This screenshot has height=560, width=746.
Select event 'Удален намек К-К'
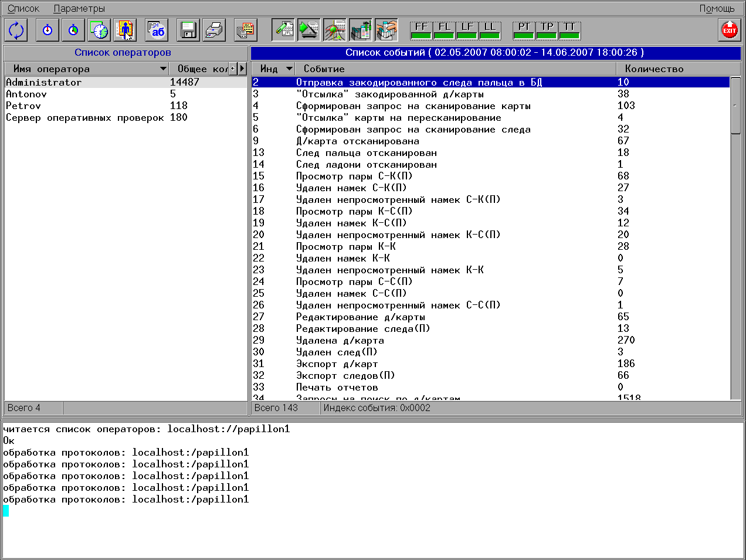tap(491, 258)
